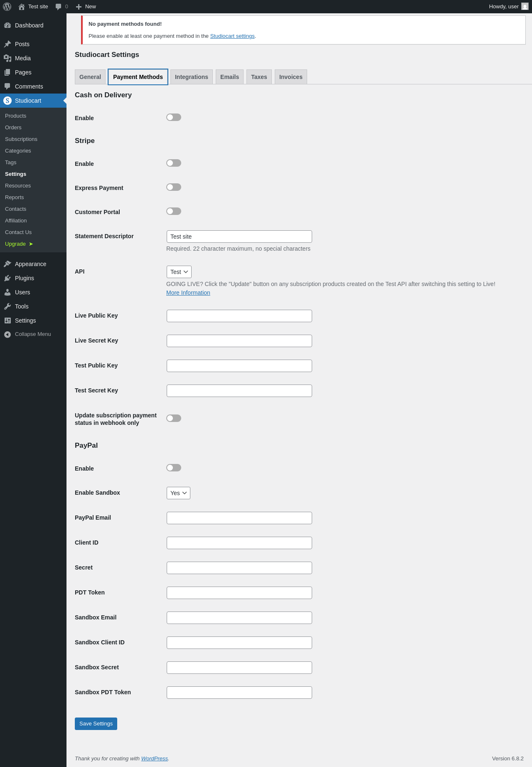Toggle update subscription status in webhook only
The image size is (532, 767).
pos(174,418)
